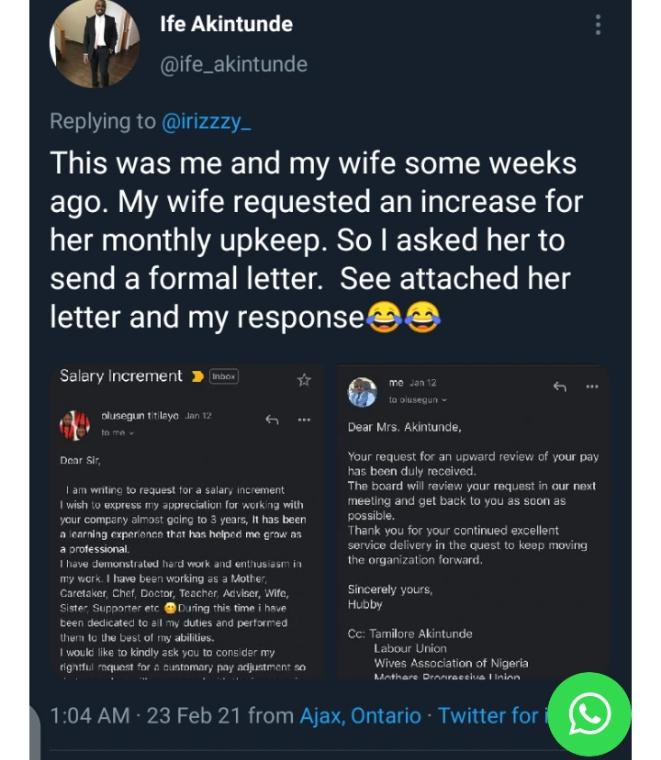
Task: Open the @ife_akintunde handle
Action: (x=233, y=64)
